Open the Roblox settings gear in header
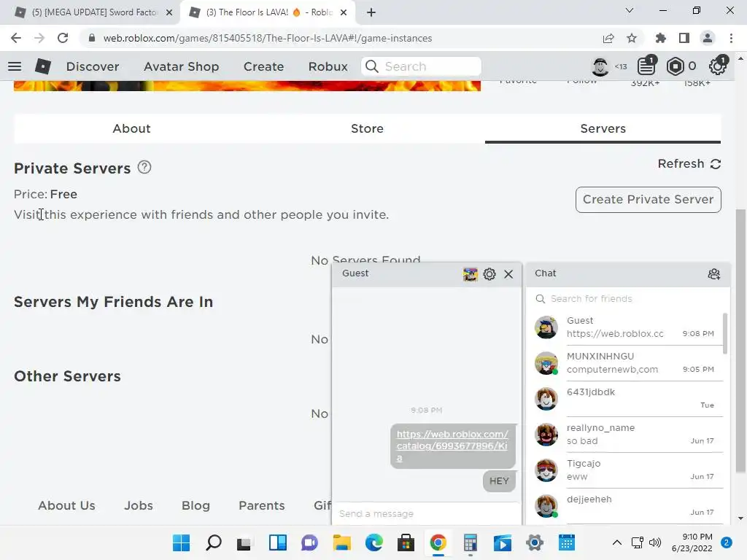The height and width of the screenshot is (560, 747). click(718, 66)
